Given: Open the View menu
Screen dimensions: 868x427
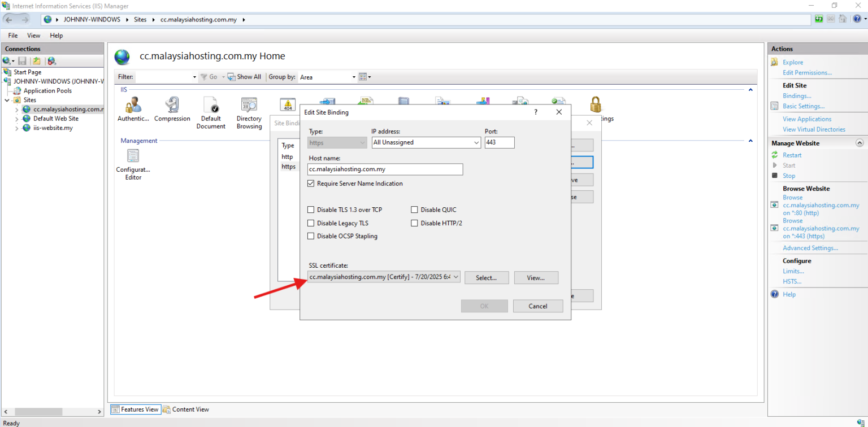Looking at the screenshot, I should point(33,35).
